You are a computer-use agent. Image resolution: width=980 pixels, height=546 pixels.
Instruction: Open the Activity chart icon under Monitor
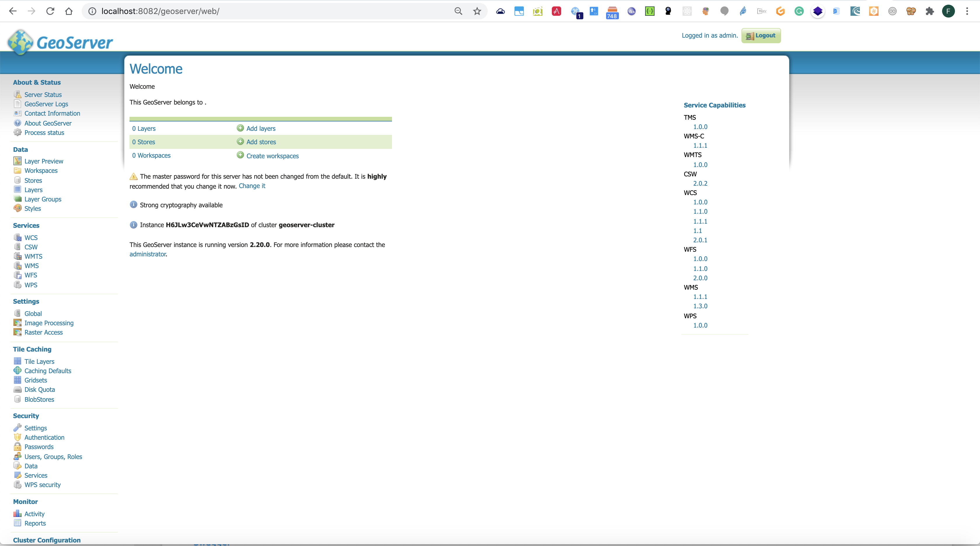pyautogui.click(x=17, y=513)
